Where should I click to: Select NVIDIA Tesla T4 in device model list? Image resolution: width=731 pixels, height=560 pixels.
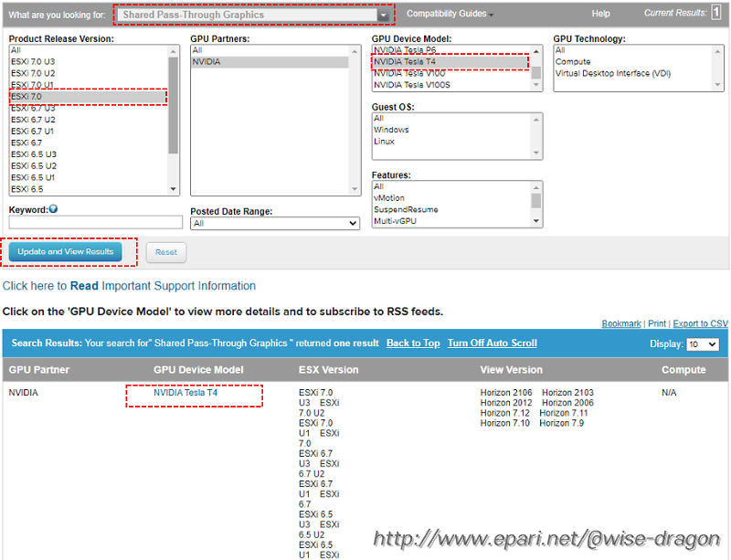(451, 61)
